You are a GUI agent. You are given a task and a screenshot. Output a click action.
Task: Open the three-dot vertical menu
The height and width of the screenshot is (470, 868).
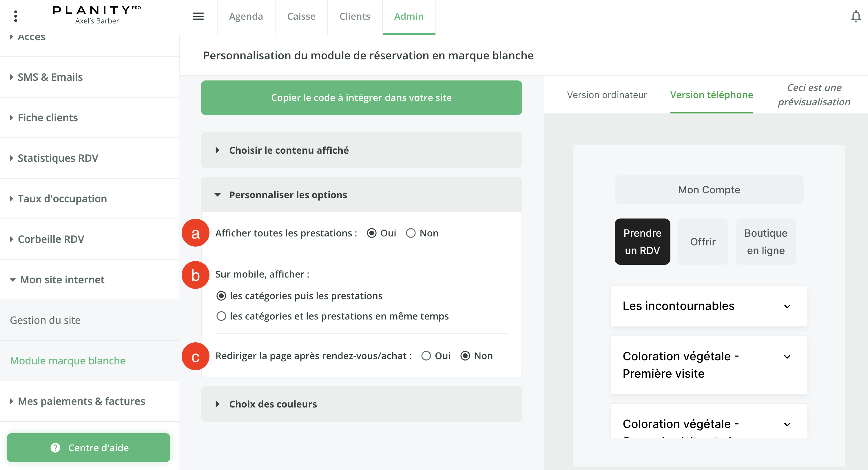pyautogui.click(x=16, y=16)
